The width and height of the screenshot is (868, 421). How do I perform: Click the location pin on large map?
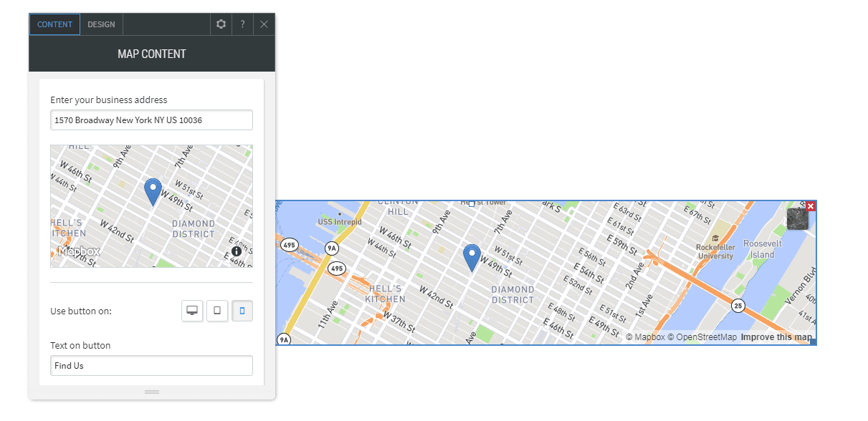pos(472,258)
